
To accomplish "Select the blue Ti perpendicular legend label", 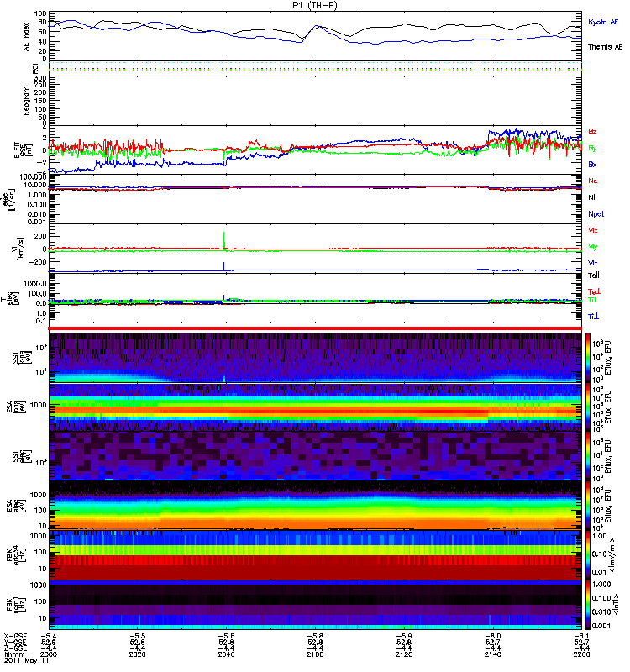I will tap(593, 317).
